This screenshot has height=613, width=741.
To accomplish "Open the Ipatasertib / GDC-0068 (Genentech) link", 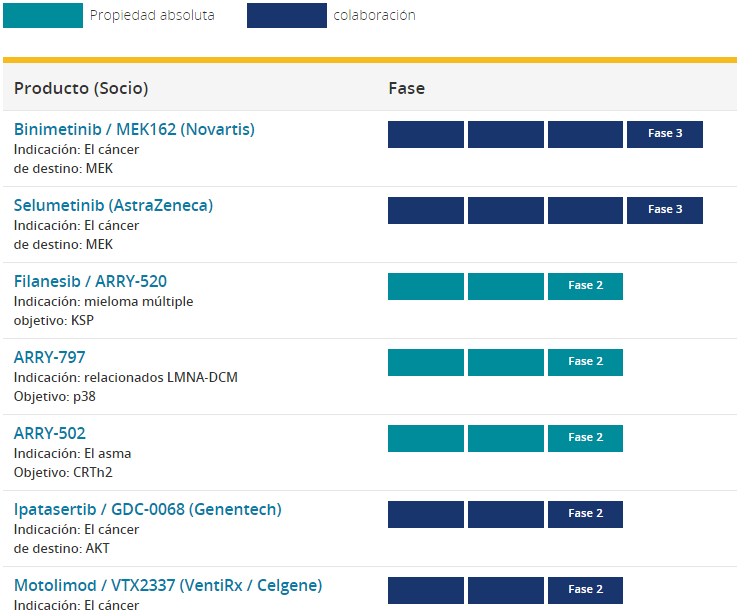I will 147,509.
